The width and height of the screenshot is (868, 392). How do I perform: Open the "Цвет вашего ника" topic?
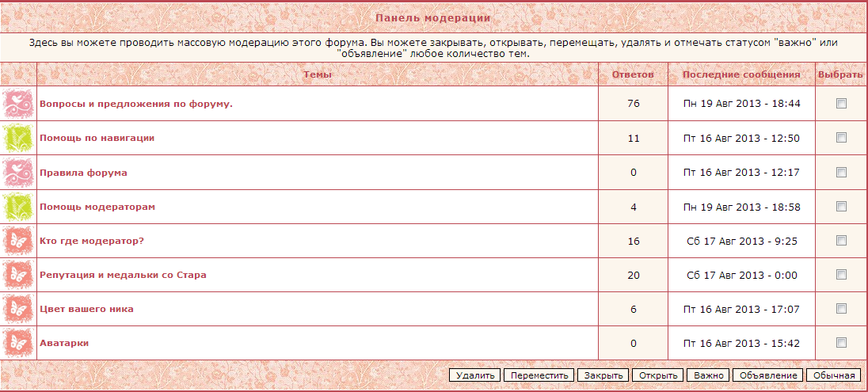(86, 309)
